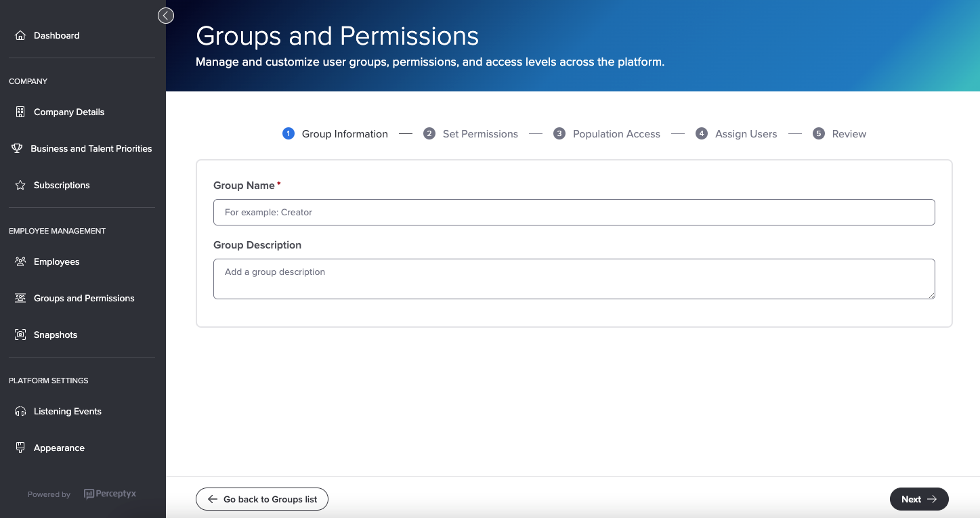This screenshot has width=980, height=518.
Task: Click the Snapshots camera icon
Action: pyautogui.click(x=20, y=334)
